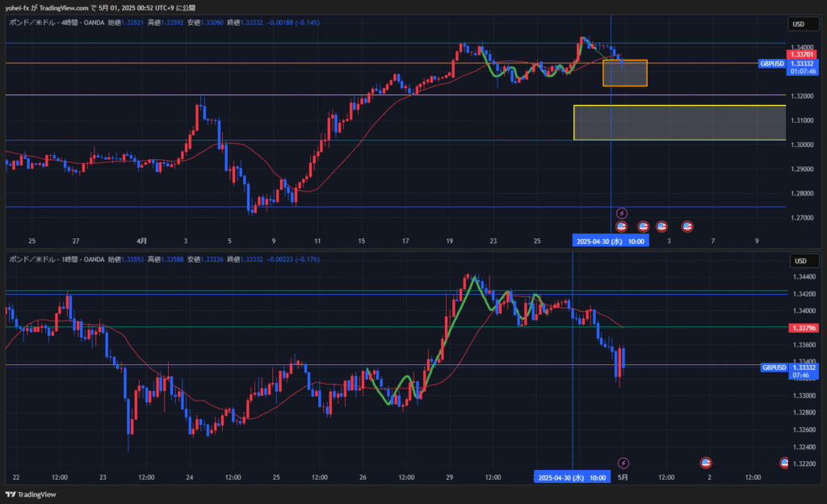Click the lightning event icon in the 4-hour chart
Screen dimensions: 827x504
622,213
